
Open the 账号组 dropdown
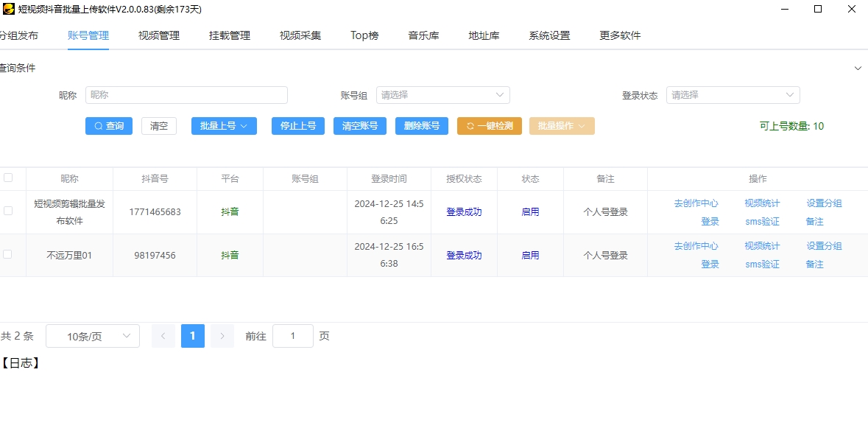pos(442,95)
